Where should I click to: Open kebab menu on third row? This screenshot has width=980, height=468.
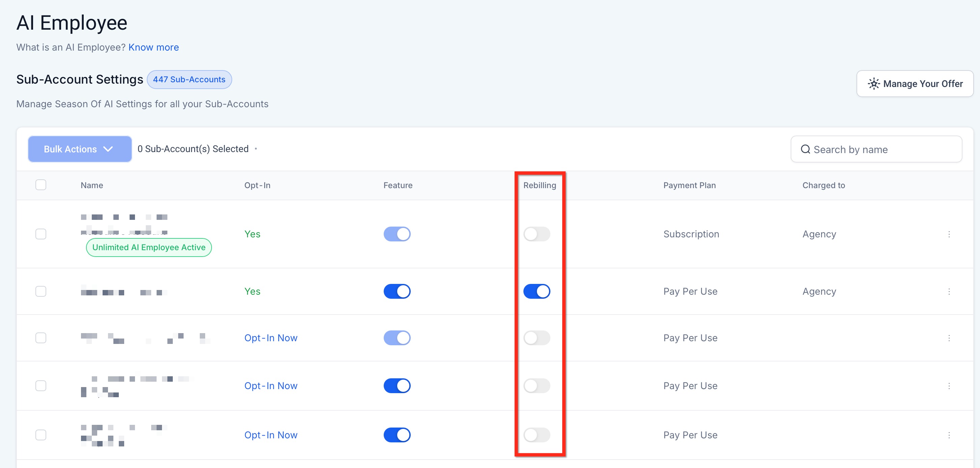tap(949, 338)
